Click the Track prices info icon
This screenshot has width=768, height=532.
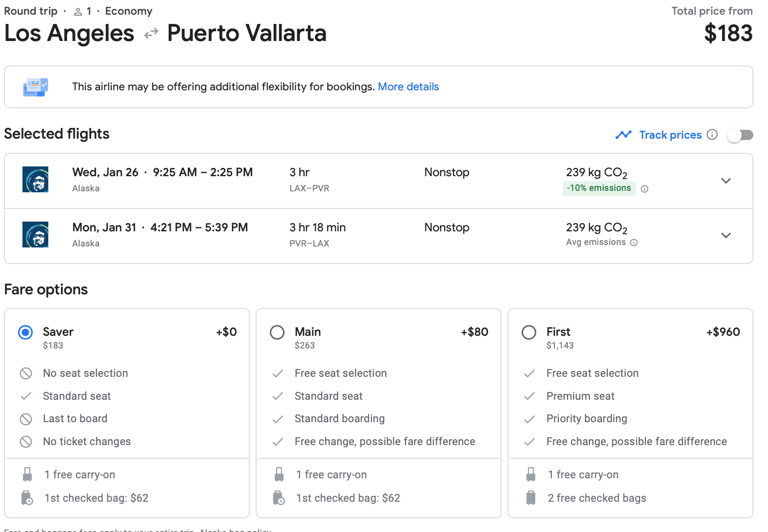(x=712, y=135)
